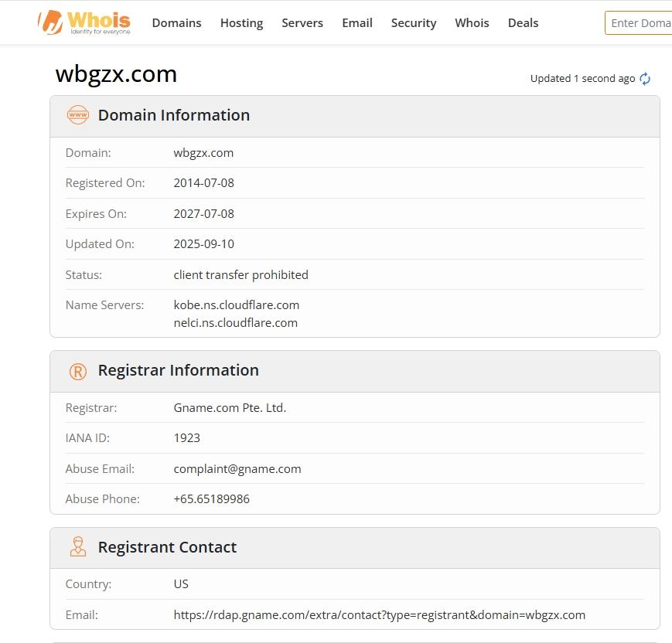Click the Updated On: label
672x643 pixels.
(x=100, y=244)
